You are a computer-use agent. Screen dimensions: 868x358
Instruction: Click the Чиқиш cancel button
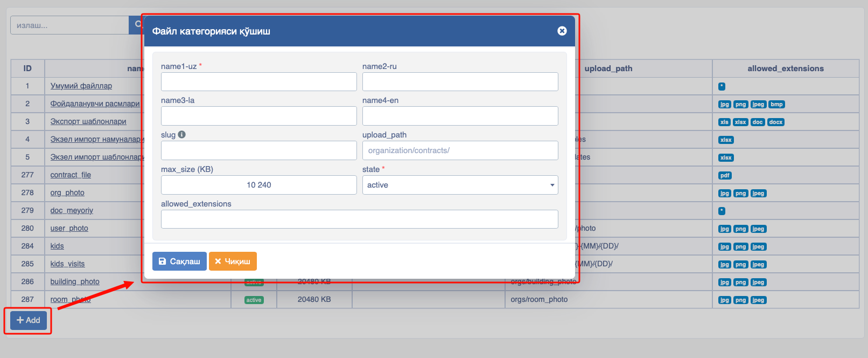pyautogui.click(x=233, y=261)
